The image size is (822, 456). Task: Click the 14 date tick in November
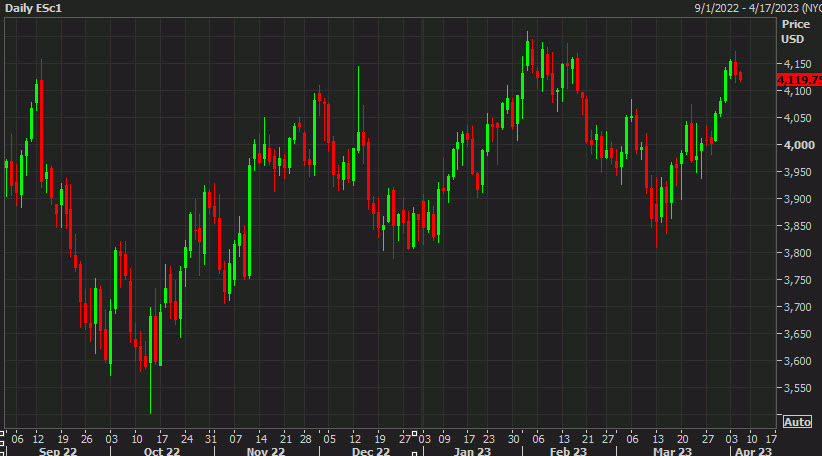[x=261, y=439]
